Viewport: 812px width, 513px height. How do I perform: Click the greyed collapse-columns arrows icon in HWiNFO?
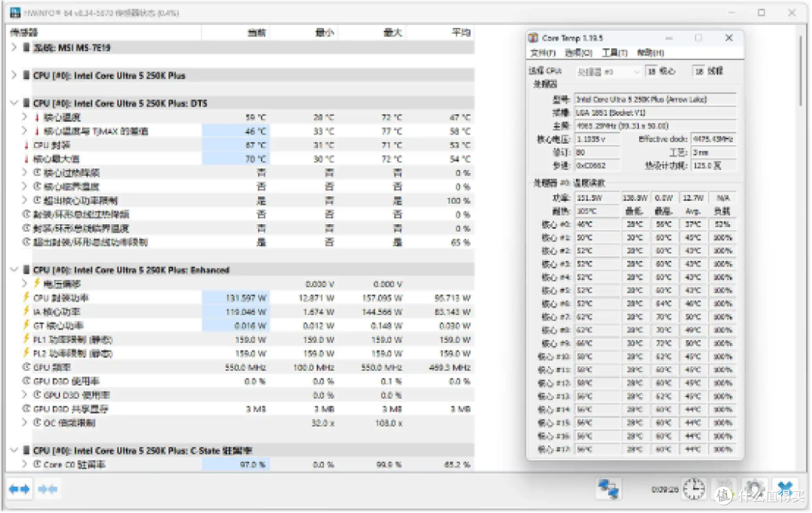click(47, 490)
